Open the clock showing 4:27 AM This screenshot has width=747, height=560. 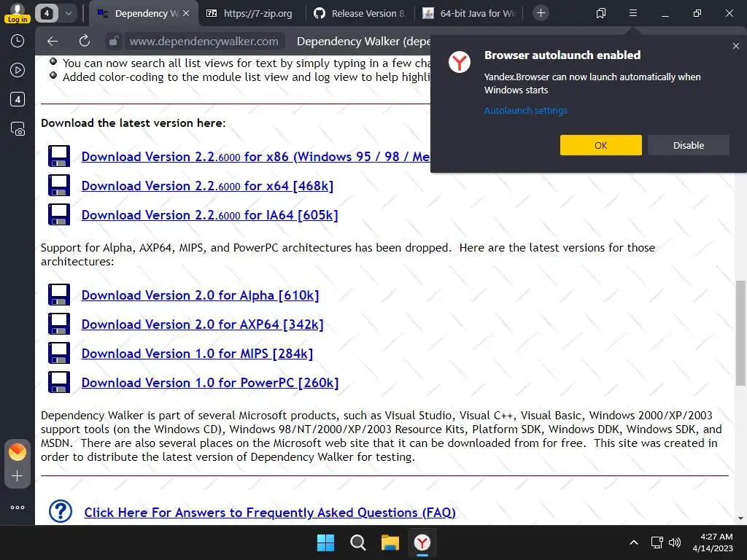[x=713, y=542]
